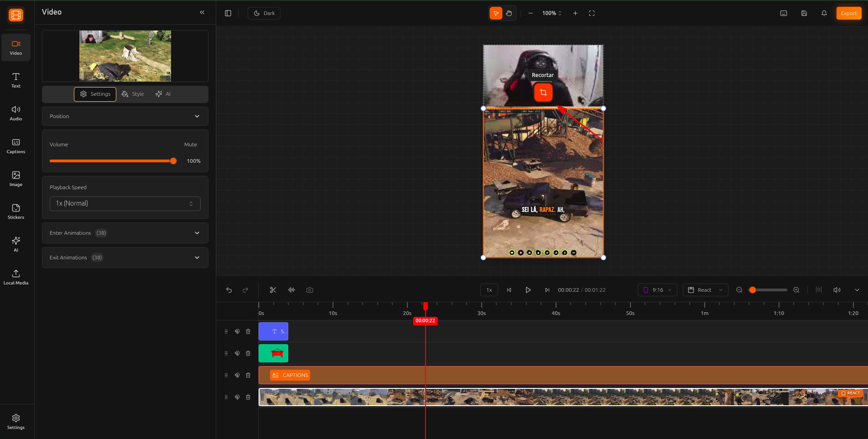Click the Volume slider handle
868x439 pixels.
[x=173, y=161]
